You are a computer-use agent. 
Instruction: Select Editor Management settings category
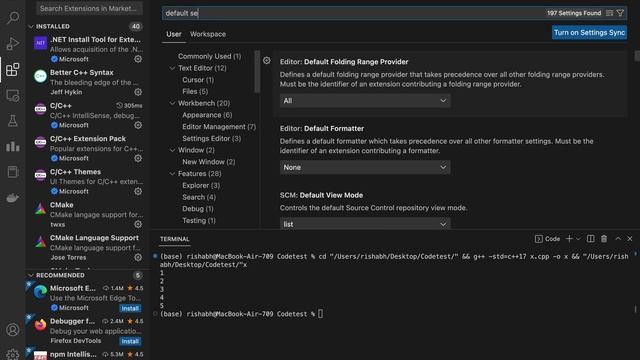219,127
